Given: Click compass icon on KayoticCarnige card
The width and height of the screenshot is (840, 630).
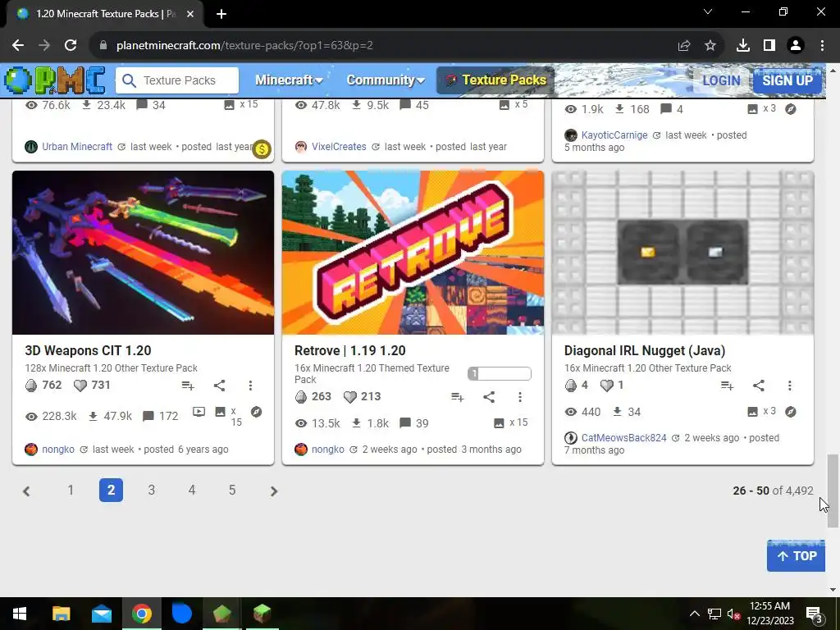Looking at the screenshot, I should click(x=790, y=109).
